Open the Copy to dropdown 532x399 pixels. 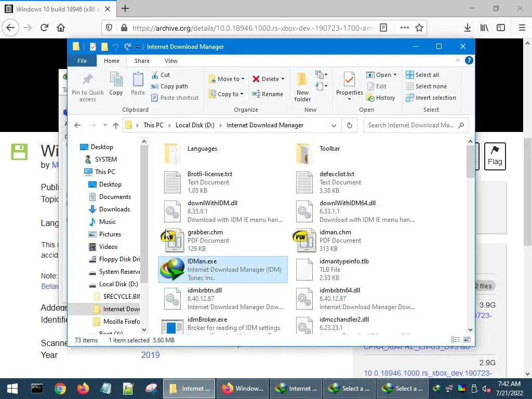[227, 94]
